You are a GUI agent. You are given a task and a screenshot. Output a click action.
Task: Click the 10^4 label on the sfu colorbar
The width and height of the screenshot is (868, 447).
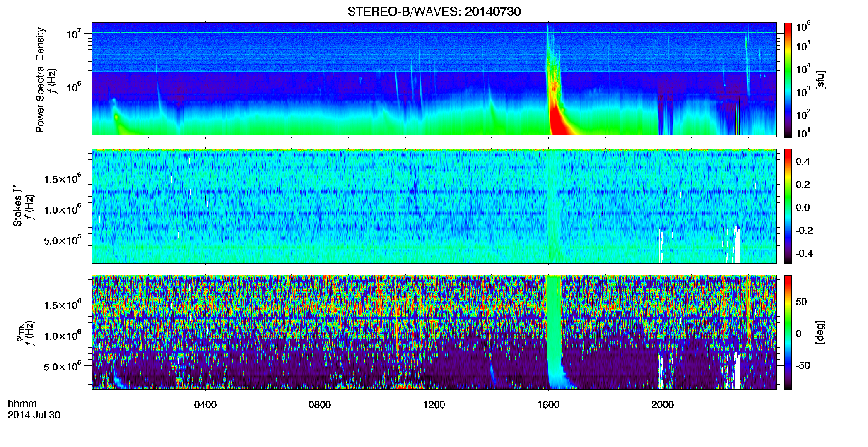click(x=803, y=69)
